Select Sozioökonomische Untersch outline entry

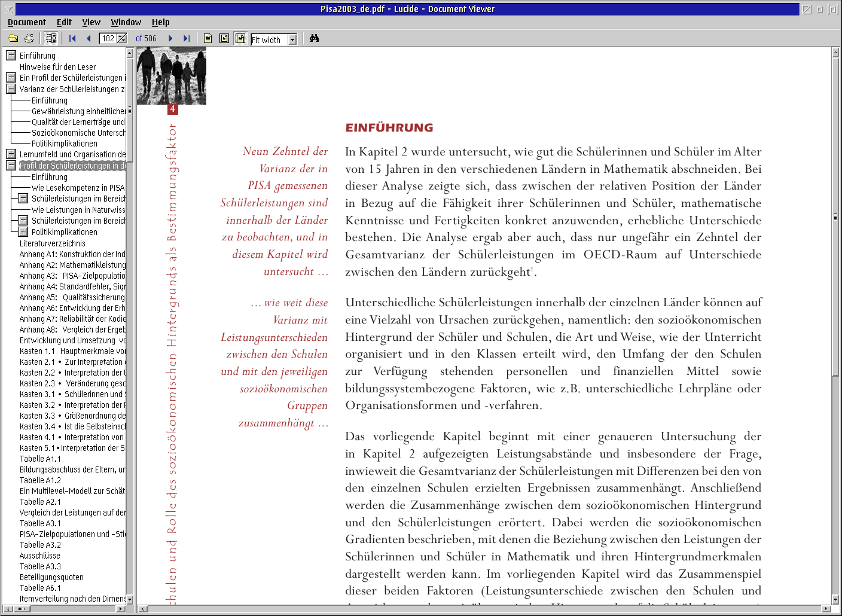78,133
